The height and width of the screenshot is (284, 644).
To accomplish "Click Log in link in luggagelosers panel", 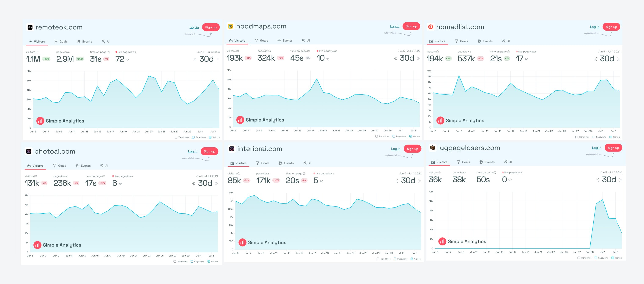I will pos(597,148).
